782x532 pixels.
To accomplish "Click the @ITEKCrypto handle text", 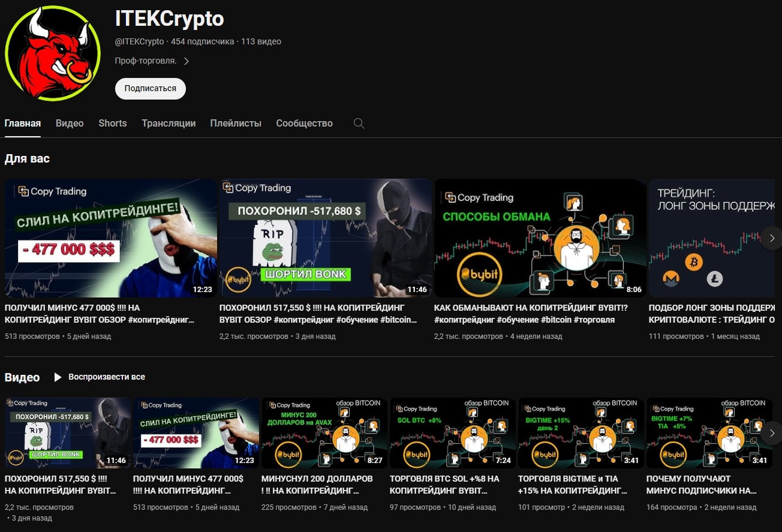I will [x=139, y=41].
